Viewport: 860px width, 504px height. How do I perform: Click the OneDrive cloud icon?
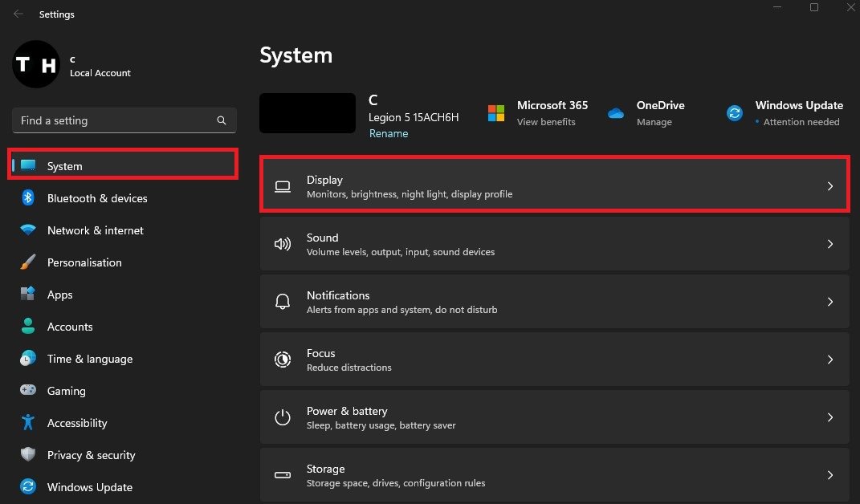point(616,113)
